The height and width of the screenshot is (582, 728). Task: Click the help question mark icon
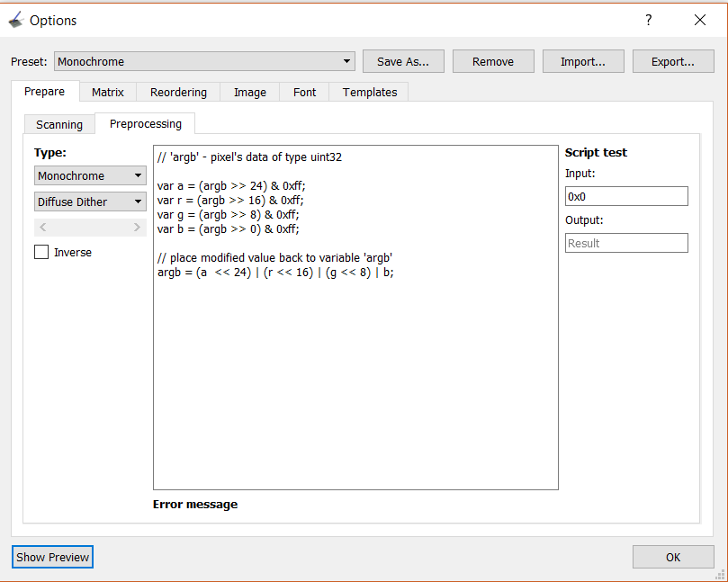pyautogui.click(x=648, y=19)
